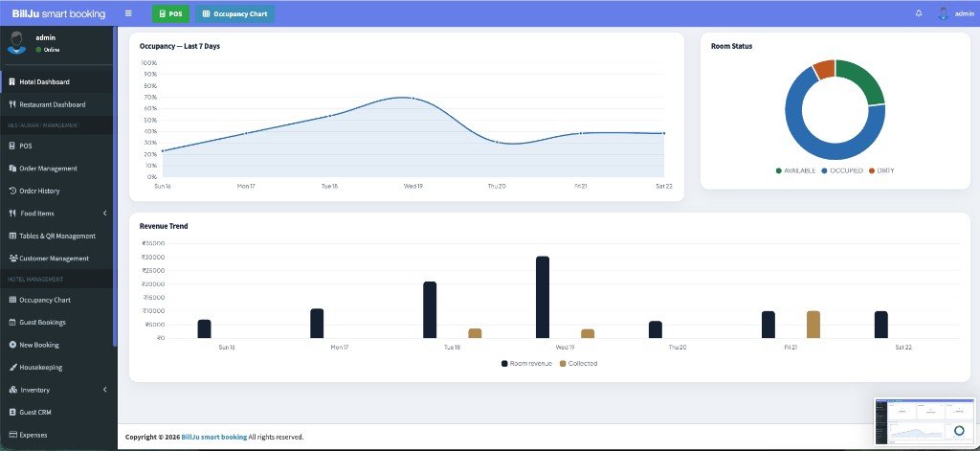This screenshot has width=980, height=451.
Task: Click the dashboard preview thumbnail
Action: click(x=924, y=421)
